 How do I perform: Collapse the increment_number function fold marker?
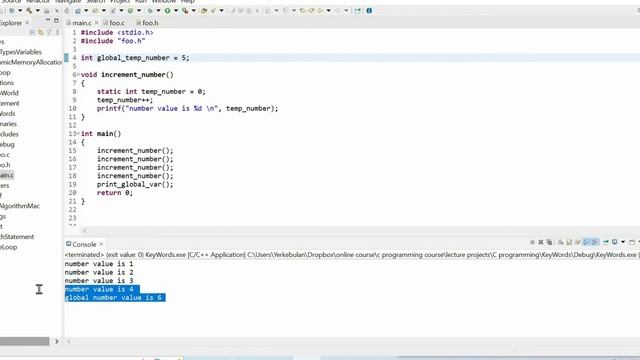[78, 75]
